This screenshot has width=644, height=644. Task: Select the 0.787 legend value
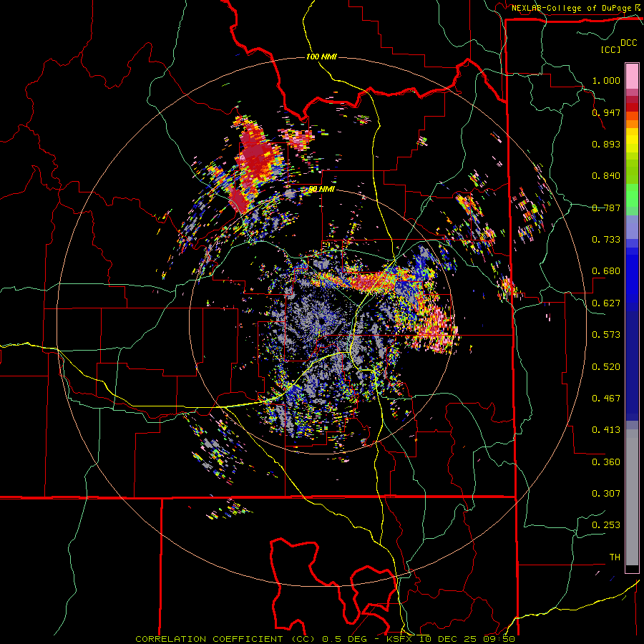click(x=606, y=208)
